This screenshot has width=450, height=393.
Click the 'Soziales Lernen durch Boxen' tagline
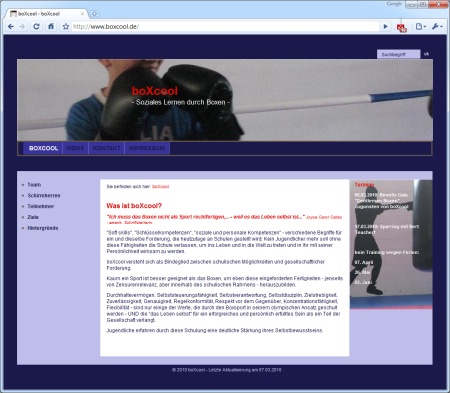pyautogui.click(x=181, y=102)
